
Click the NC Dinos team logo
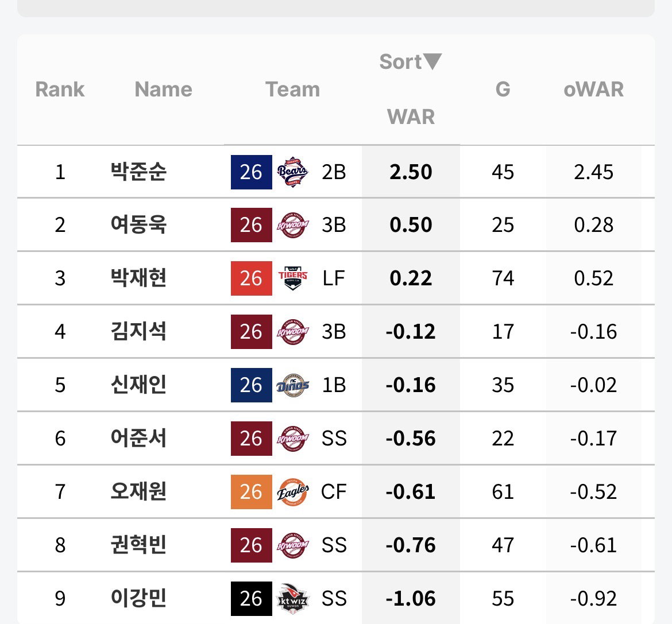pos(292,385)
